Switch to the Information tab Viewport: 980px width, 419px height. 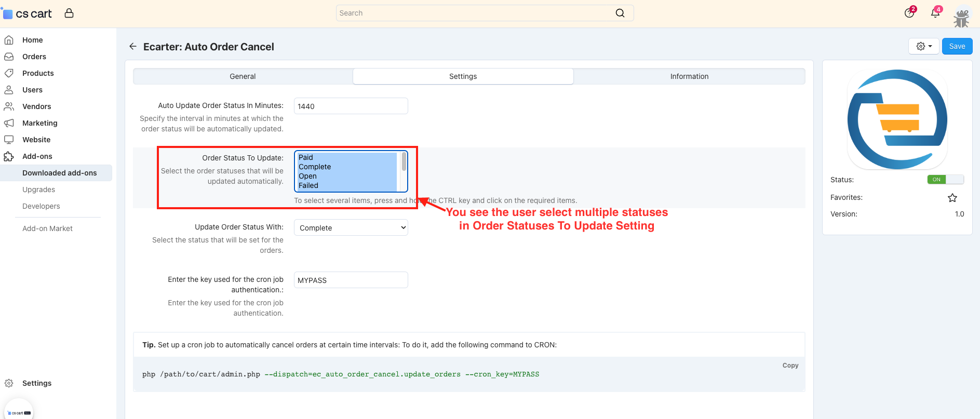[689, 76]
